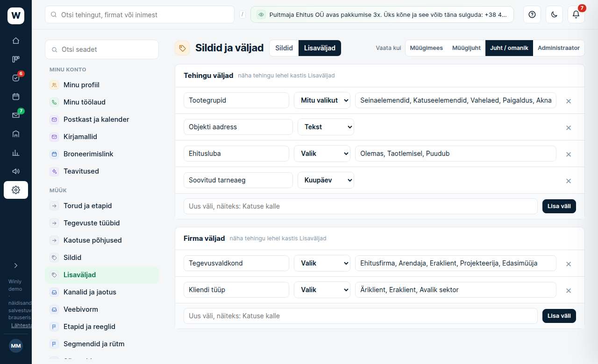Screen dimensions: 598x364
Task: Switch view to Administraator role
Action: pos(558,48)
